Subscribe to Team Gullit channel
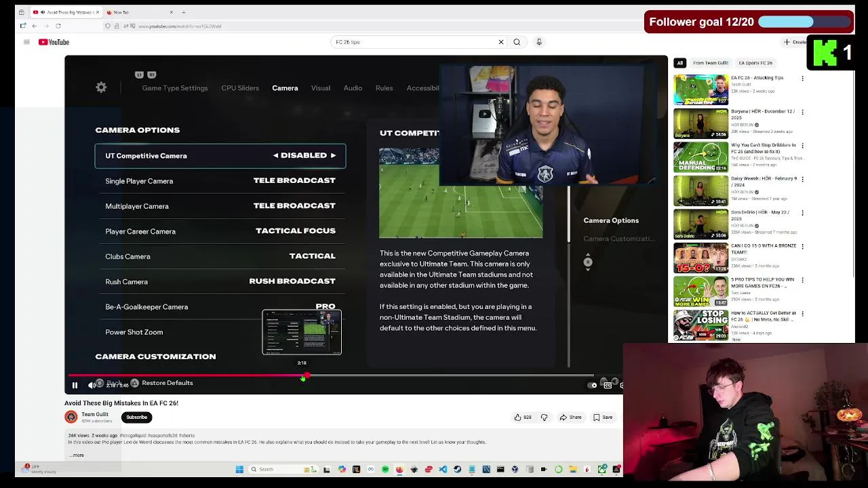The height and width of the screenshot is (488, 868). [136, 418]
